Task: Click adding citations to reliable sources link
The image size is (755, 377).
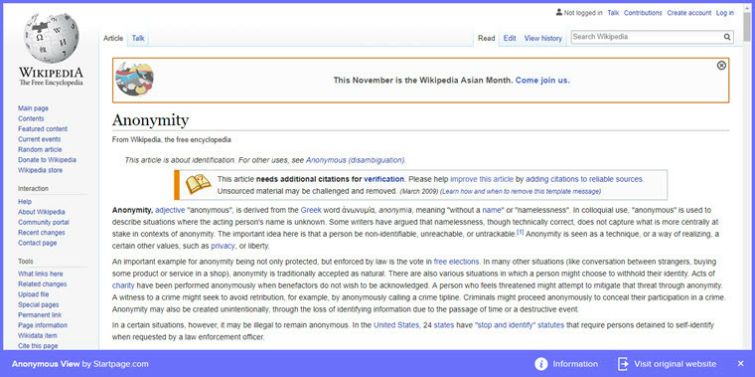Action: click(x=584, y=179)
